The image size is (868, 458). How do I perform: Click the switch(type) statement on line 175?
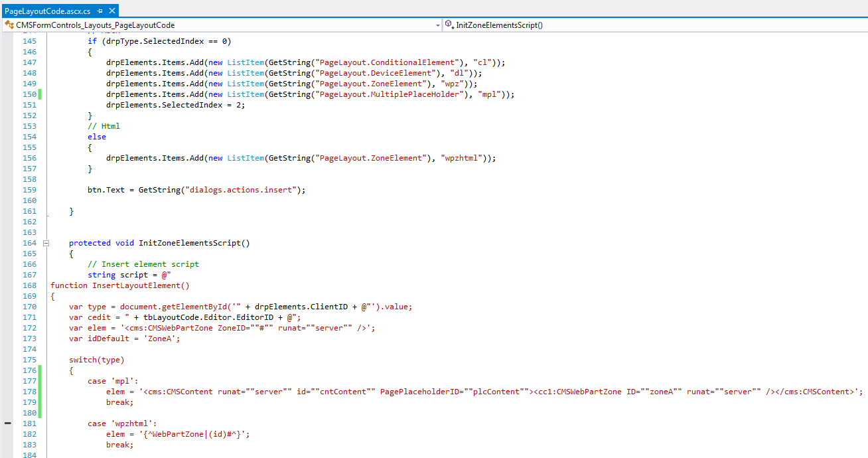pos(96,360)
